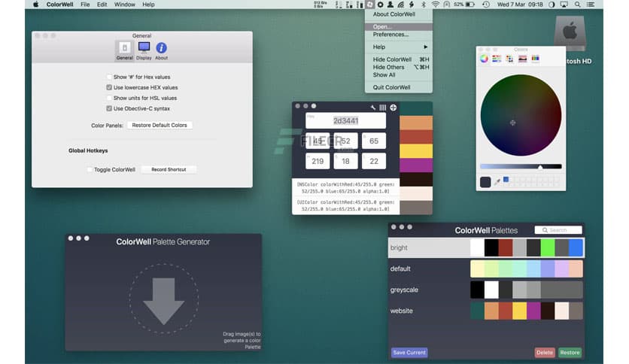The height and width of the screenshot is (364, 629).
Task: Select the website palette row
Action: click(486, 311)
